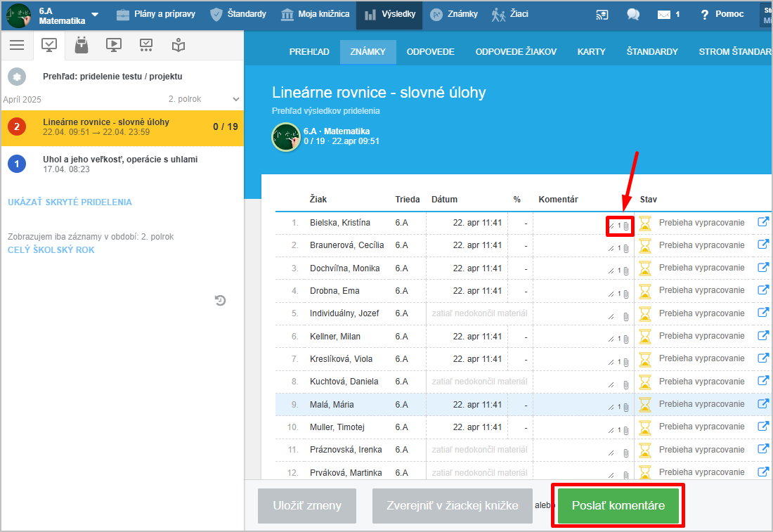Edit comment pencil for Práznovská, Irenka
Viewport: 773px width, 532px height.
click(x=611, y=453)
